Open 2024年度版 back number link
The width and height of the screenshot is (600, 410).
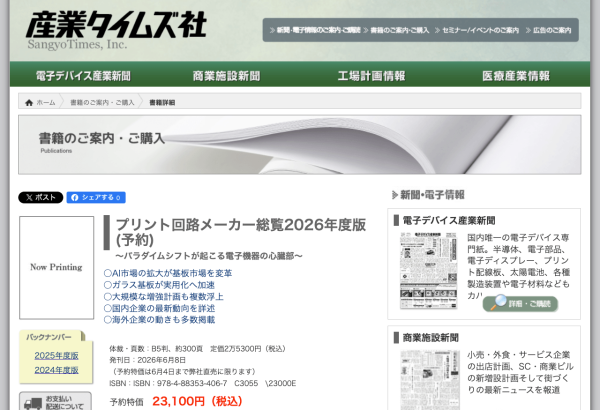click(57, 370)
